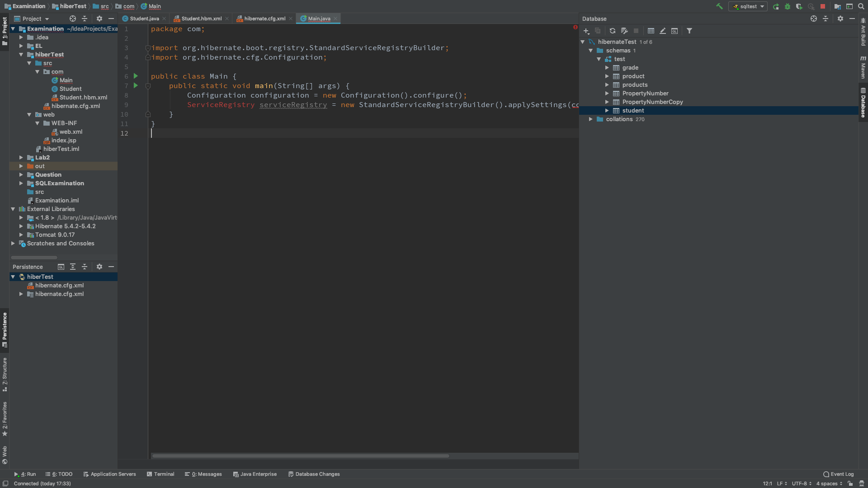The width and height of the screenshot is (868, 488).
Task: Switch to the hibernate.cfg.xml editor tab
Action: 264,19
